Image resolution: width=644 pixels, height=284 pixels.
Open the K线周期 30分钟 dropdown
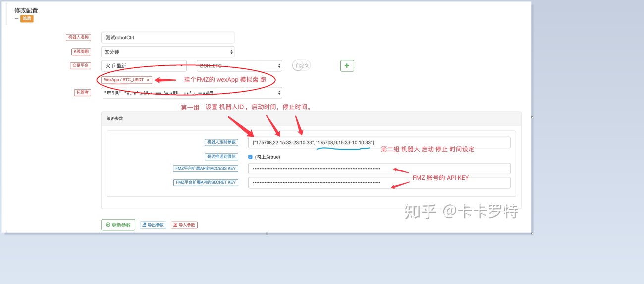[x=167, y=52]
